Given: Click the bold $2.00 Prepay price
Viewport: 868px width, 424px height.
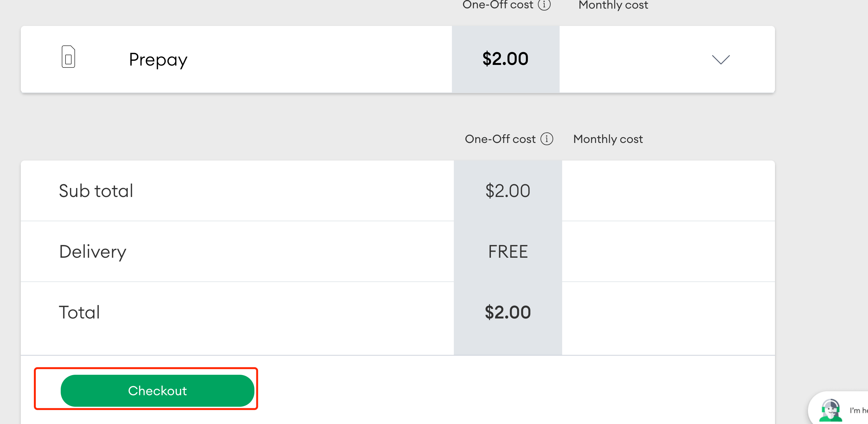Looking at the screenshot, I should click(x=505, y=59).
